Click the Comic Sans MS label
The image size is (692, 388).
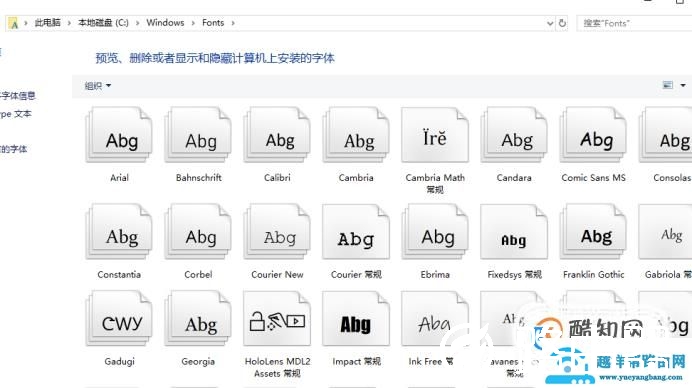(593, 178)
